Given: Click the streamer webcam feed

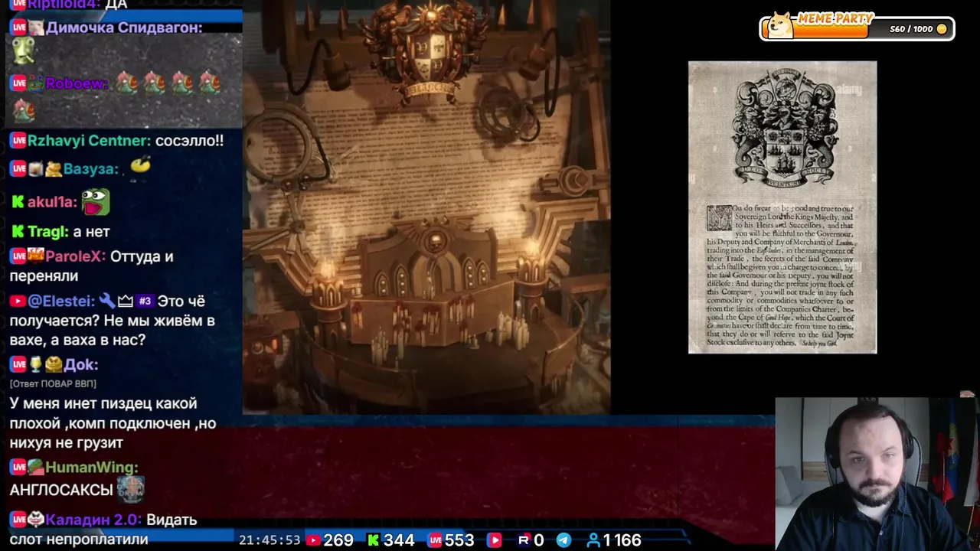Looking at the screenshot, I should [x=877, y=474].
